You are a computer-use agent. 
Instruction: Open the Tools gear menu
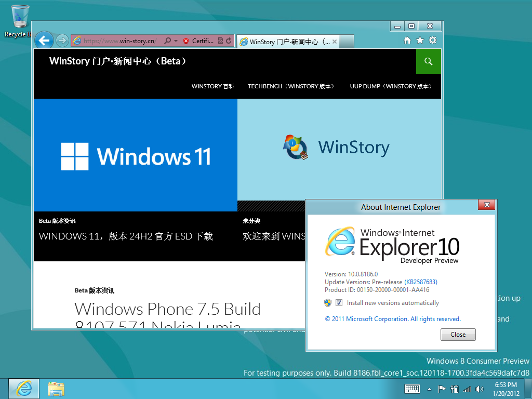[x=433, y=41]
